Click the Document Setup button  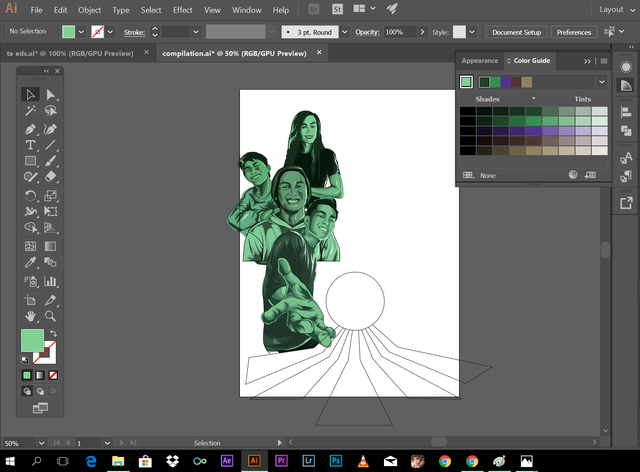point(517,32)
